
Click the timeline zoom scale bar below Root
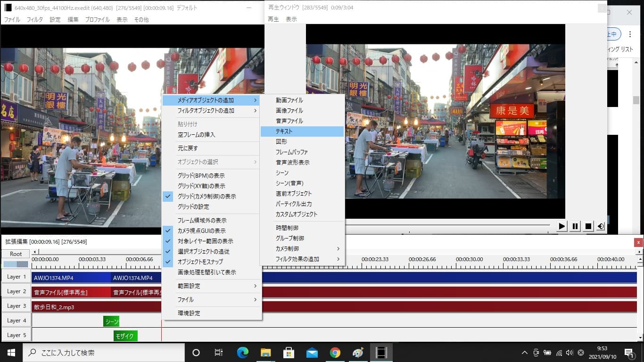(x=16, y=264)
